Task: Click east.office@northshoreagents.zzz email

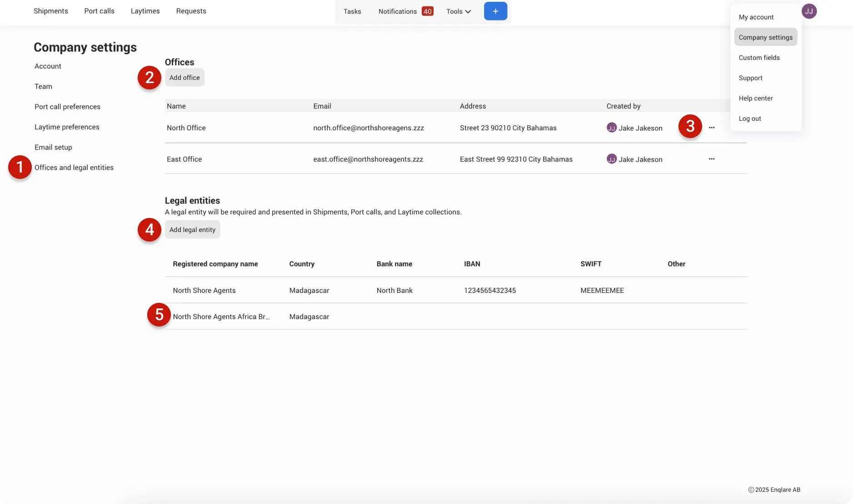Action: pos(368,159)
